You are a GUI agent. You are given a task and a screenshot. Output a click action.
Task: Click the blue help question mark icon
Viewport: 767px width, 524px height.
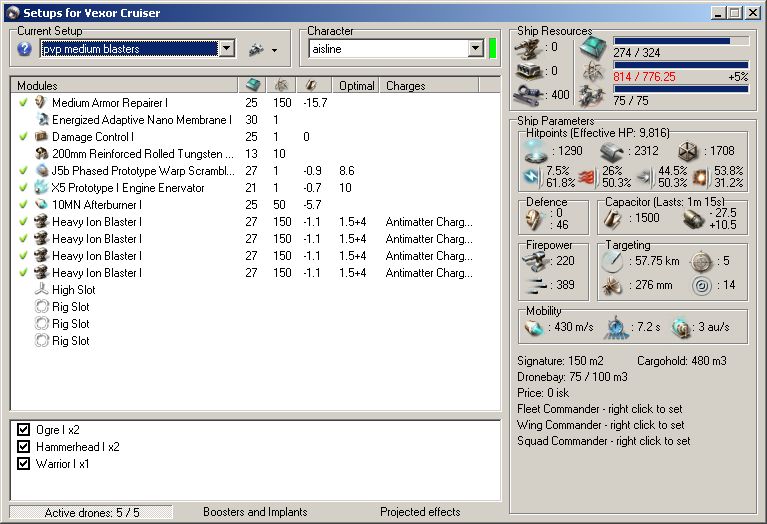click(x=24, y=48)
